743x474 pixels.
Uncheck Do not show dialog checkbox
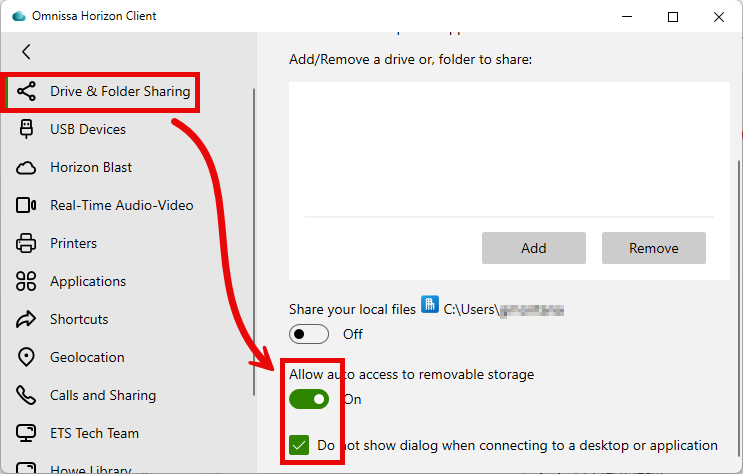[x=299, y=445]
